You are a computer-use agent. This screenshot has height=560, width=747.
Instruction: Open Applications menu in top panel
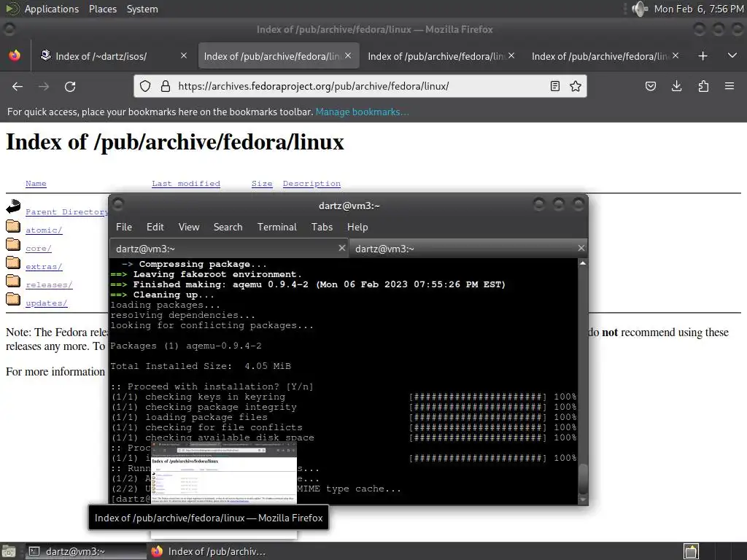click(x=52, y=9)
